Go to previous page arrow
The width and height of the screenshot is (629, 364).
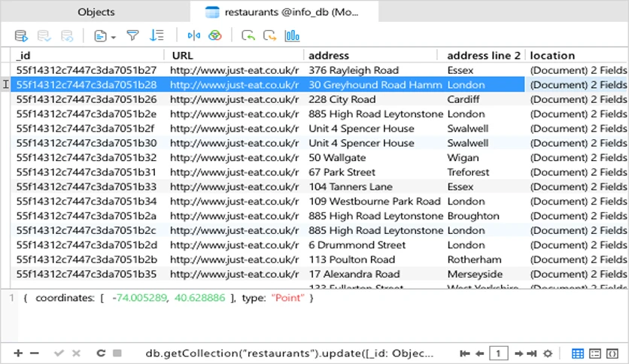click(480, 353)
